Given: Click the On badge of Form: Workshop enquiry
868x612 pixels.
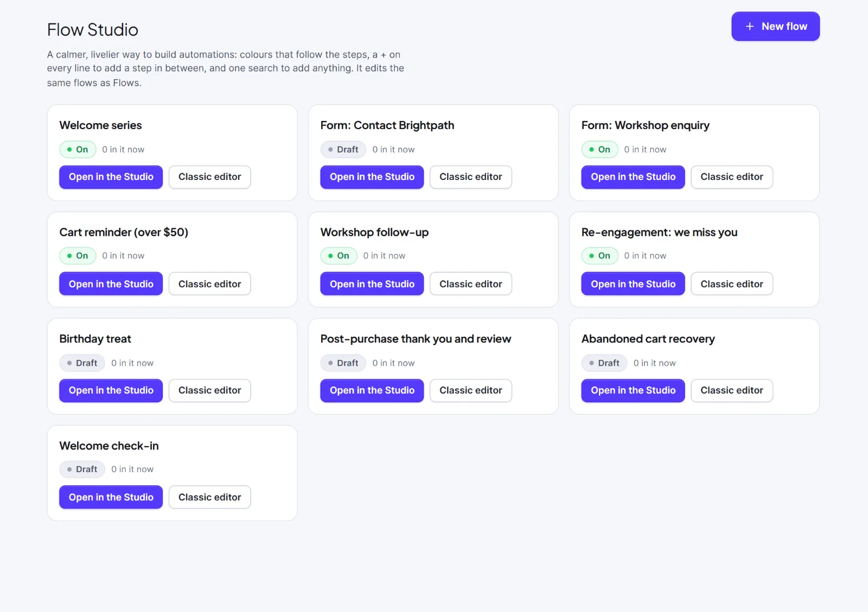Looking at the screenshot, I should point(600,149).
